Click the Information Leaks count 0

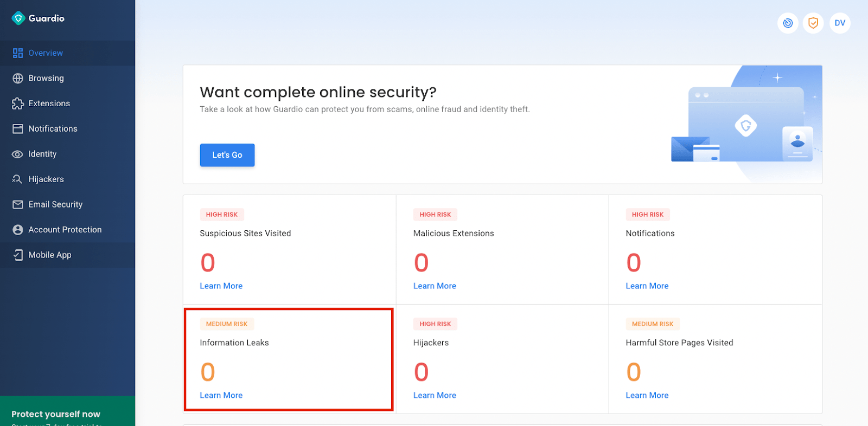(208, 372)
